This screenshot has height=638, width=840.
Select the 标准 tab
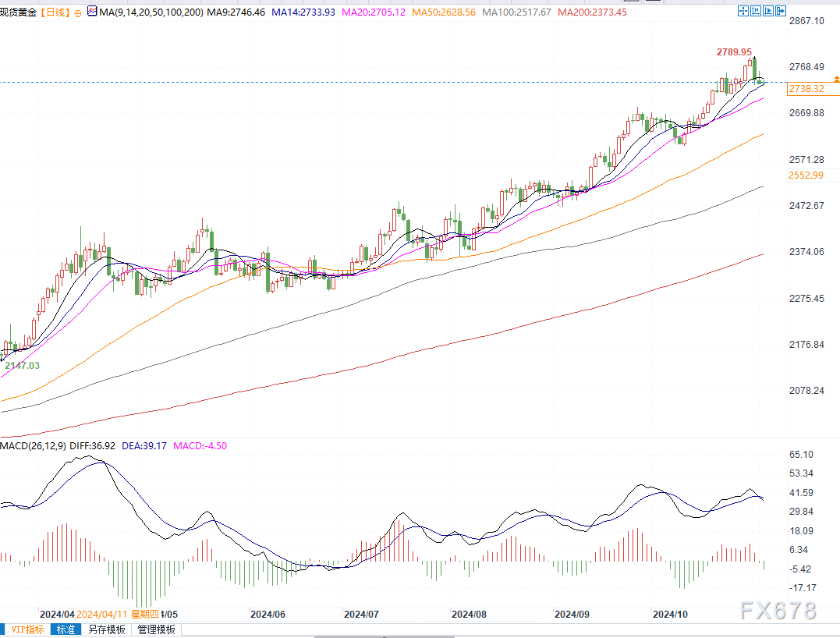(x=64, y=629)
